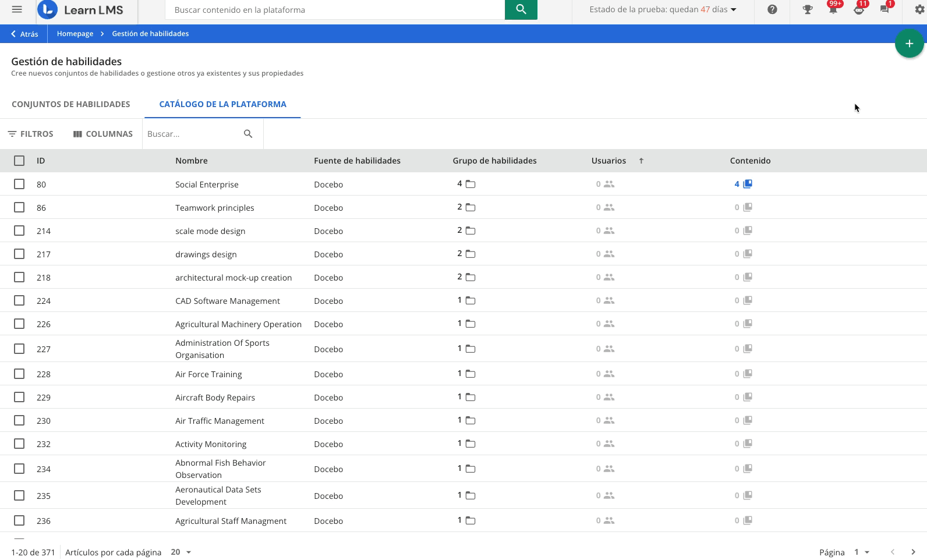This screenshot has width=927, height=560.
Task: Click the folder icon for Teamwork principles
Action: coord(470,207)
